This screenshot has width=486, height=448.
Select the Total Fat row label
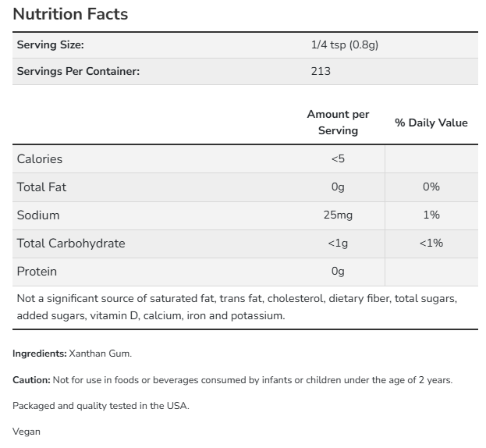(x=41, y=187)
